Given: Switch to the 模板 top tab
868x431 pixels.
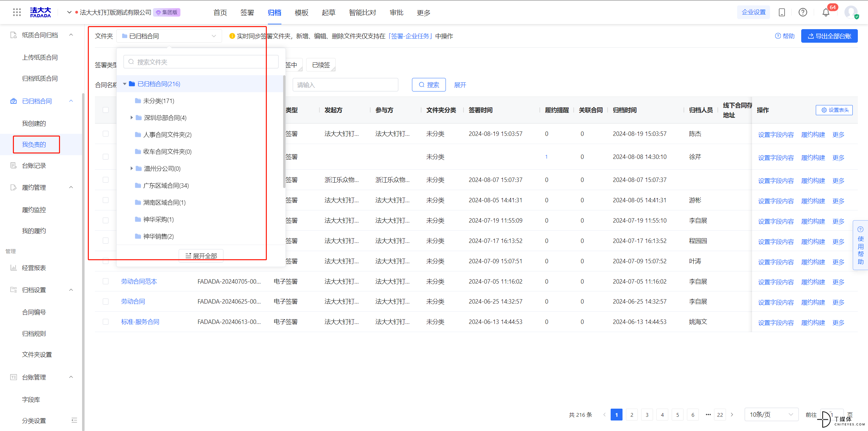Looking at the screenshot, I should point(301,13).
